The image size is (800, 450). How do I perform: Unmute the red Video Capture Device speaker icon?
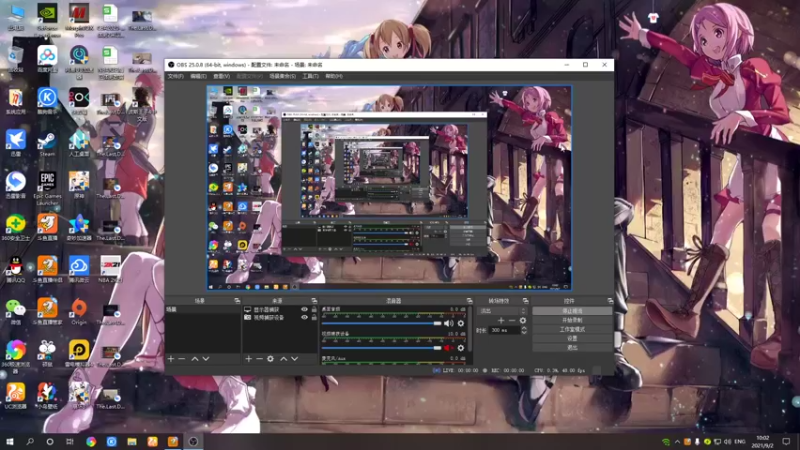(x=448, y=348)
